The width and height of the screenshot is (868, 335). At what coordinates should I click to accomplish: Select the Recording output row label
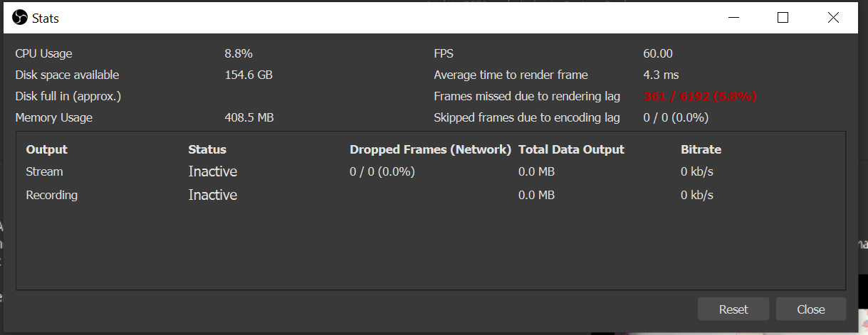coord(51,195)
